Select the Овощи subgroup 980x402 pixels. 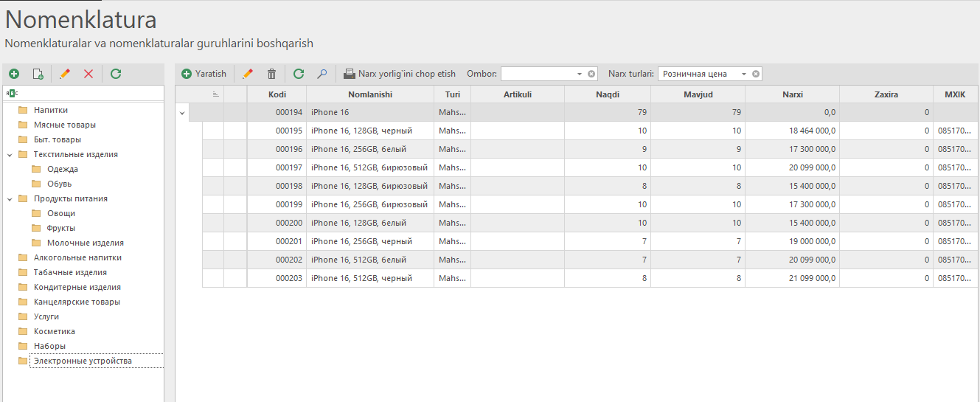point(61,213)
